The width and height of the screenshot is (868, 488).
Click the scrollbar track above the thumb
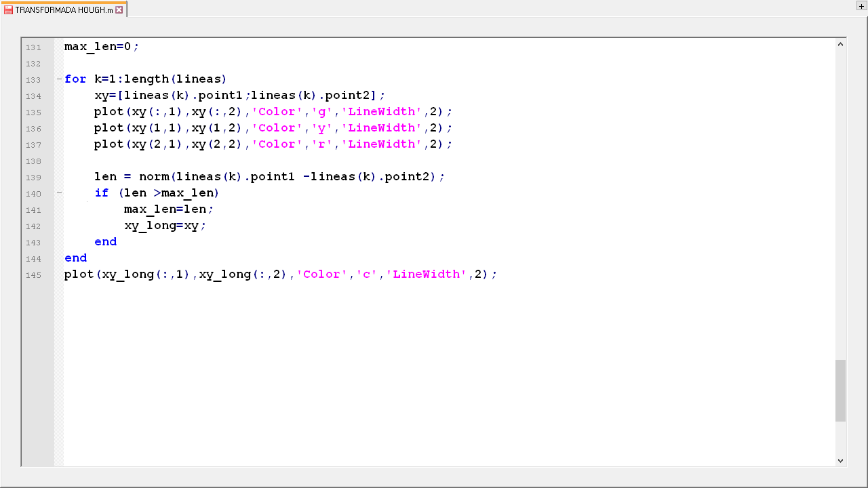coord(840,203)
